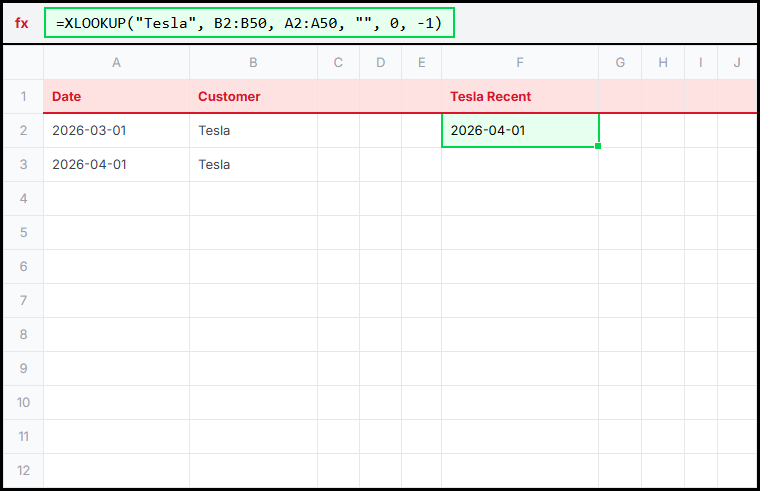The image size is (760, 491).
Task: Click the select-all corner box
Action: [23, 63]
